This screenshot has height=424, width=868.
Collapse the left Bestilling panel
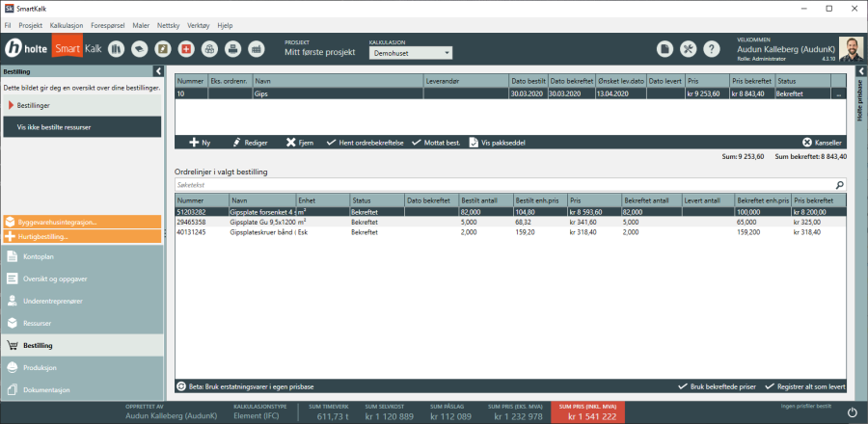157,71
